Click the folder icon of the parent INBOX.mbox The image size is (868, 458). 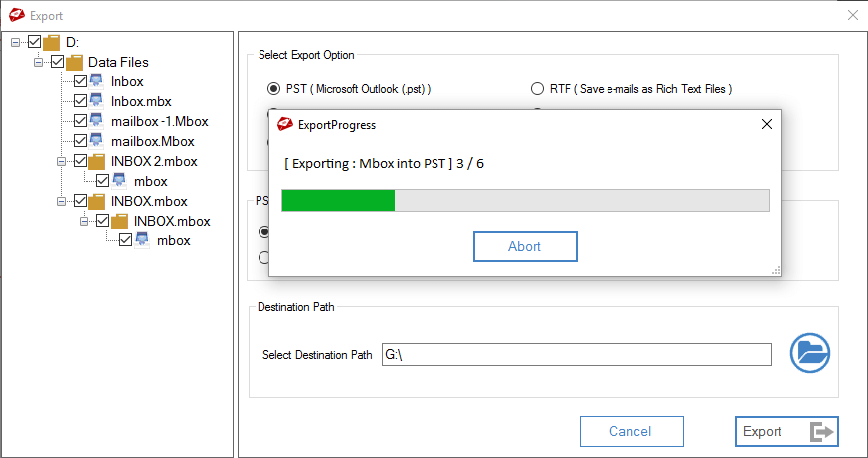click(x=96, y=201)
